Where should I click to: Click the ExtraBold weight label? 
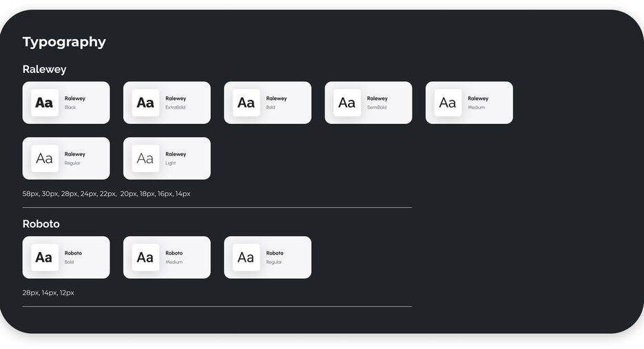click(176, 107)
